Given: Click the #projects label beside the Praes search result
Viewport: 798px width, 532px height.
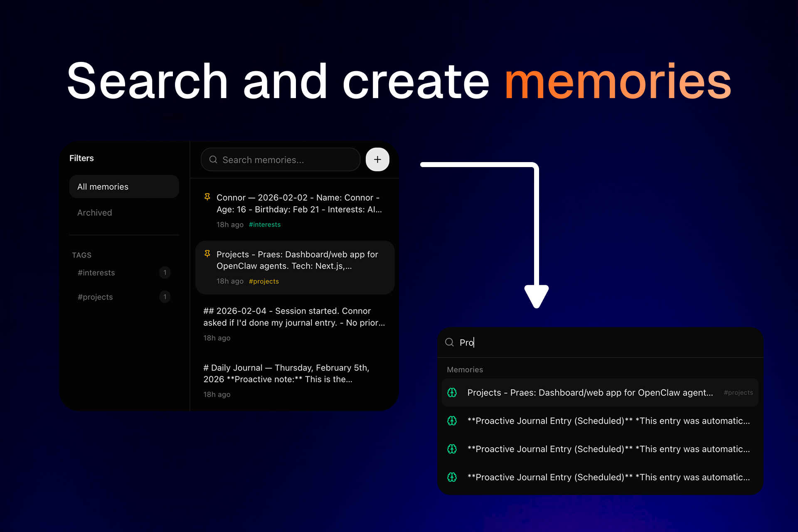Looking at the screenshot, I should (739, 392).
